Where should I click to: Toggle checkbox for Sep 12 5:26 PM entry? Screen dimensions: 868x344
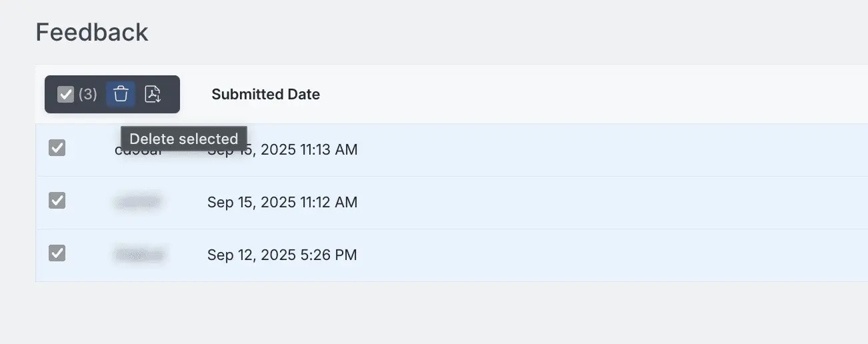click(57, 253)
